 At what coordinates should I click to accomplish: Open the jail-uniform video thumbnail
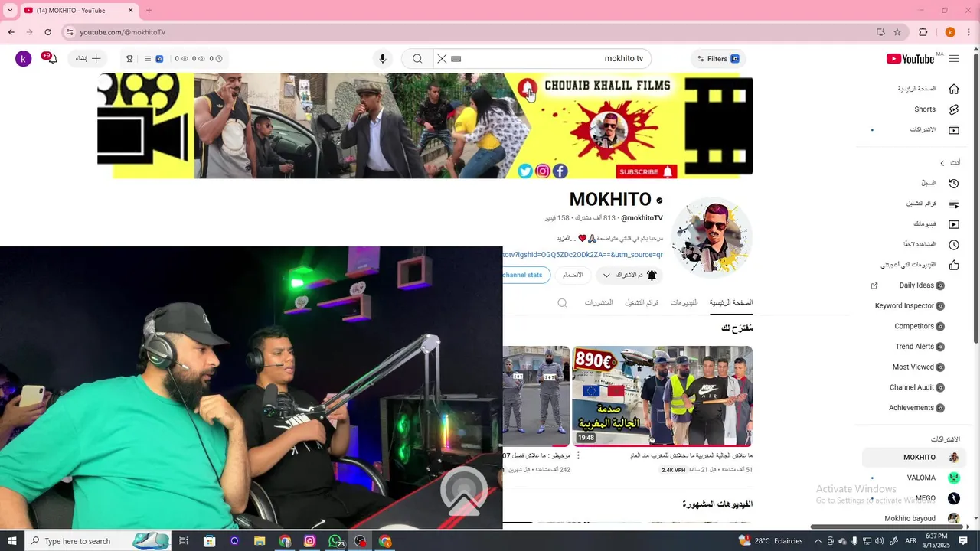536,396
